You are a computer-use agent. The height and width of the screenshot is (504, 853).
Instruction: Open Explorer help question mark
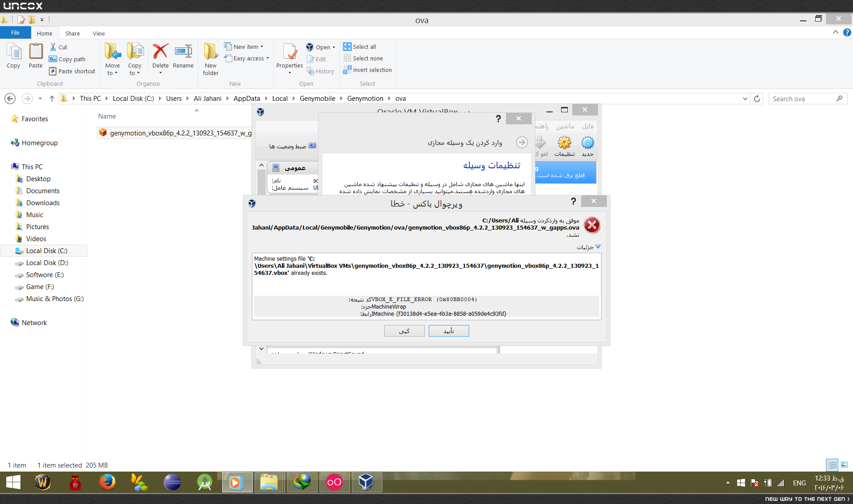pyautogui.click(x=847, y=32)
